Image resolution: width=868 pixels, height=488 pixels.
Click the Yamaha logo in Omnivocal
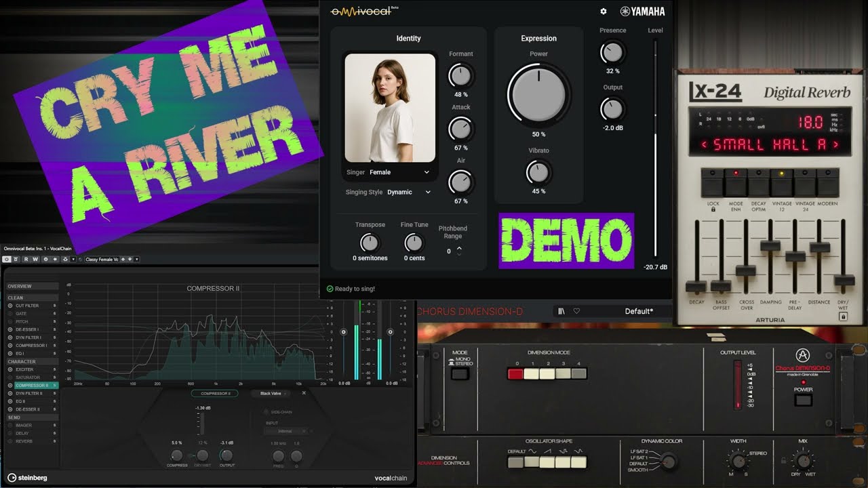click(643, 12)
